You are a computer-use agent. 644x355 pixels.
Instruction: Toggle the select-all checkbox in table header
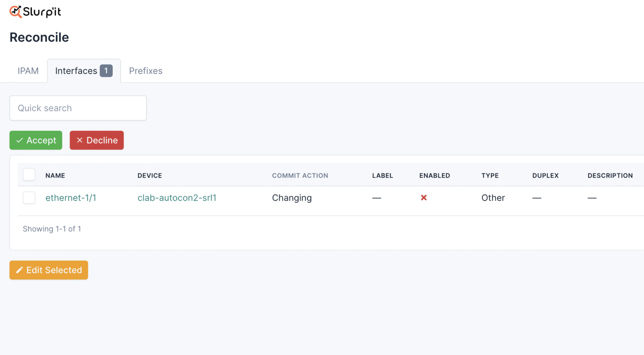click(29, 175)
